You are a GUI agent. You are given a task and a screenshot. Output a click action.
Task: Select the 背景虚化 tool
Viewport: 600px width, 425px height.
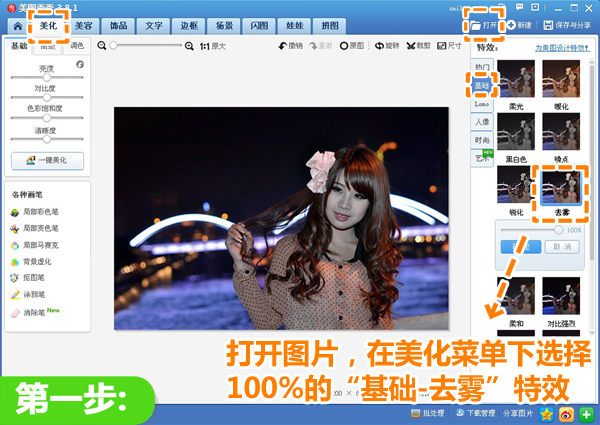(x=31, y=262)
